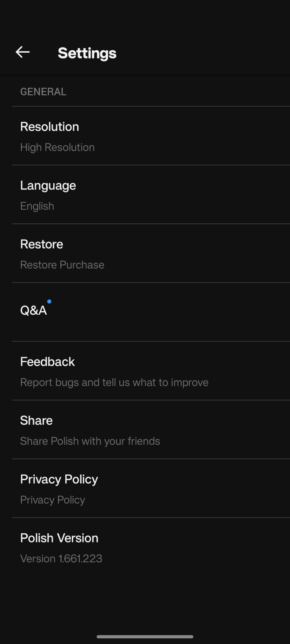Click "Share Polish with your friends" text
Viewport: 290px width, 644px height.
[90, 441]
